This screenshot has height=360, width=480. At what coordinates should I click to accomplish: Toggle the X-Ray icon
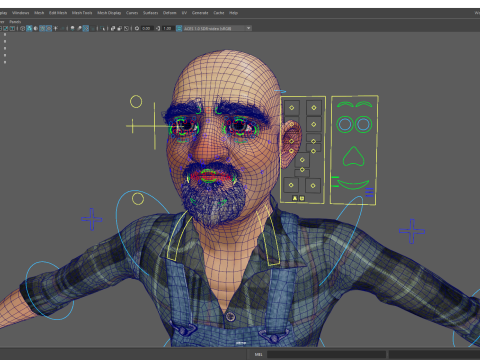pyautogui.click(x=113, y=28)
